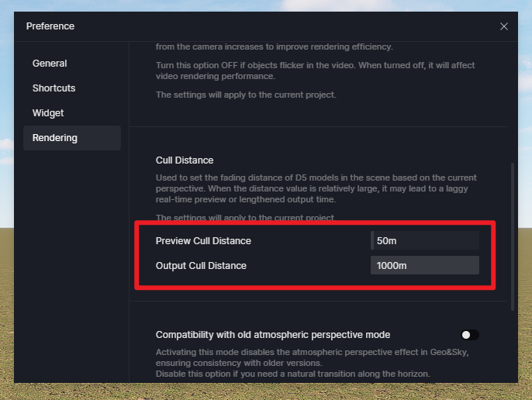Click the Cull Distance section heading
This screenshot has width=532, height=400.
point(185,160)
